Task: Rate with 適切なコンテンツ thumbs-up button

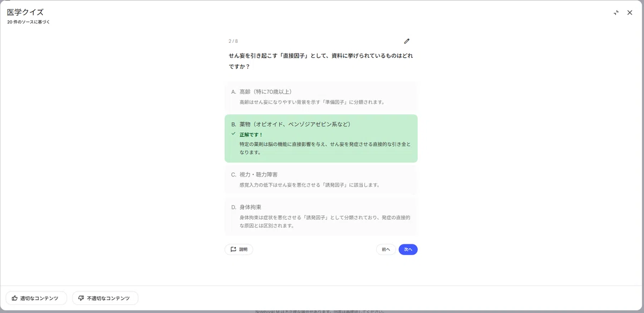Action: click(x=36, y=298)
